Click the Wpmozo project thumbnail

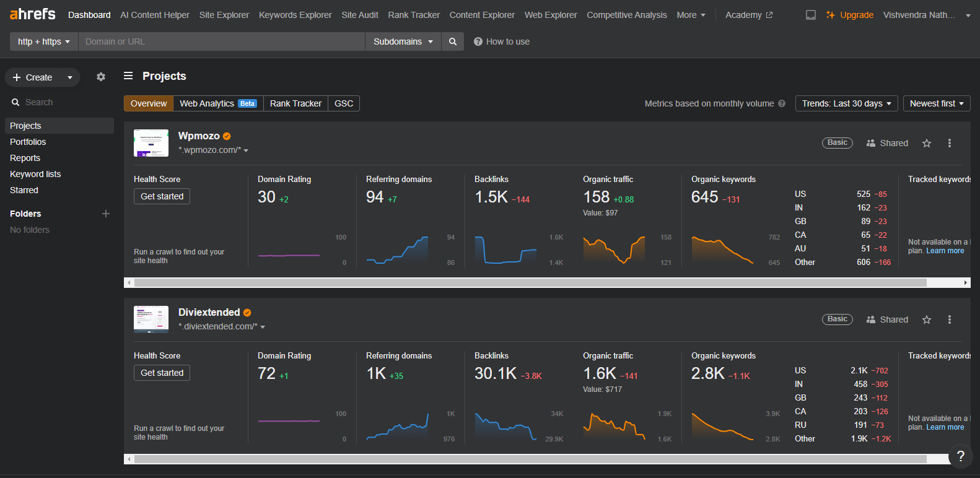[151, 143]
